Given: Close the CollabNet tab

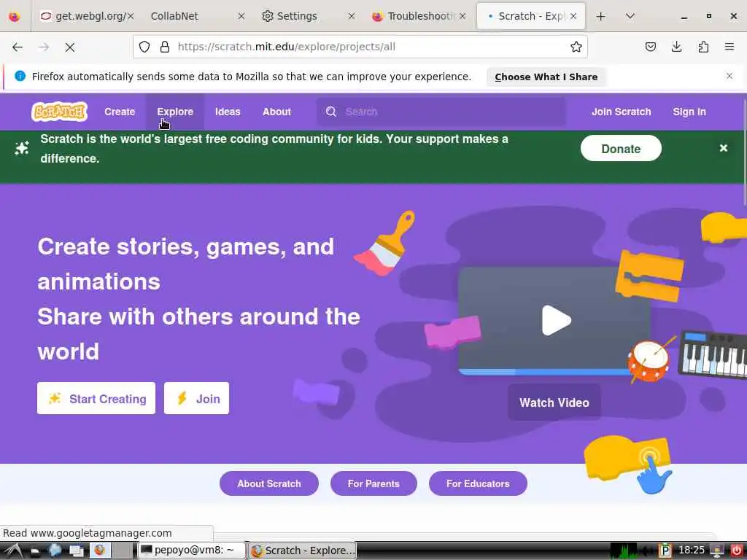Looking at the screenshot, I should click(241, 16).
